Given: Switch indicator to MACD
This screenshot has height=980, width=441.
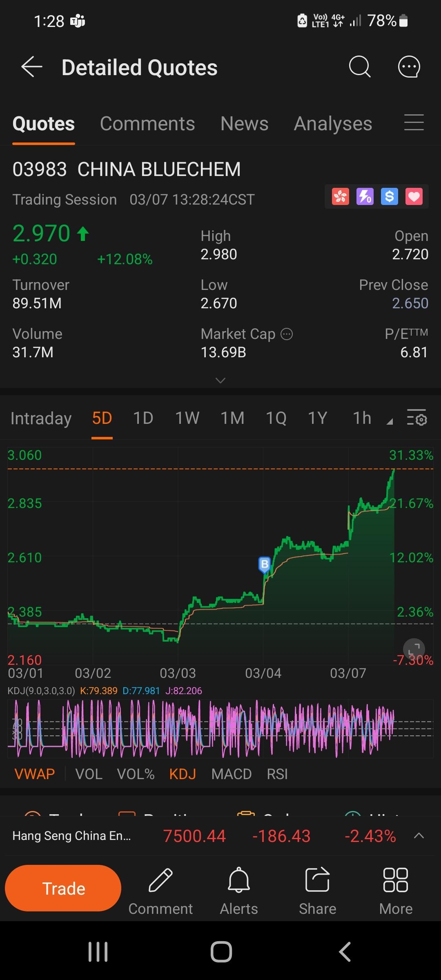Looking at the screenshot, I should pyautogui.click(x=231, y=774).
